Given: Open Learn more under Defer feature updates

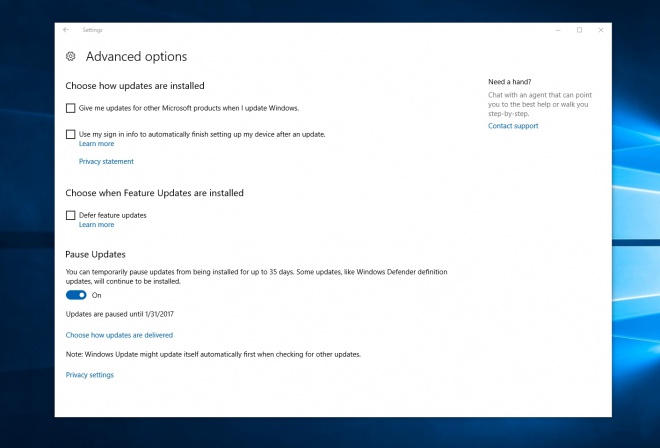Looking at the screenshot, I should tap(96, 225).
